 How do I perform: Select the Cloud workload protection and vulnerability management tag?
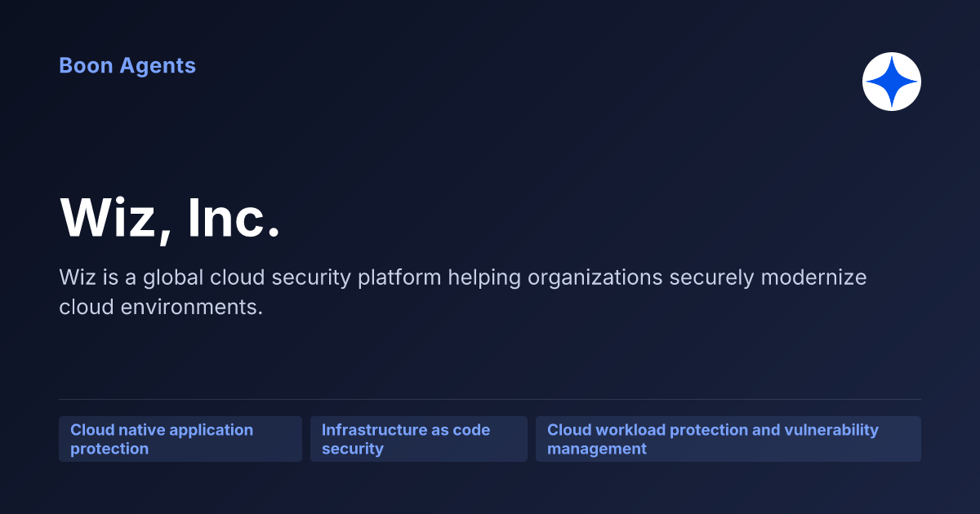click(x=728, y=439)
